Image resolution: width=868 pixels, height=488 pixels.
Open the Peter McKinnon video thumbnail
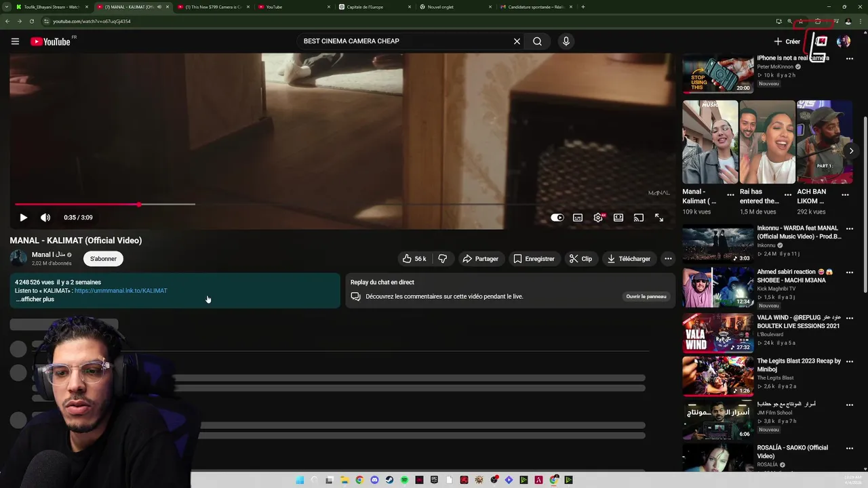[717, 73]
